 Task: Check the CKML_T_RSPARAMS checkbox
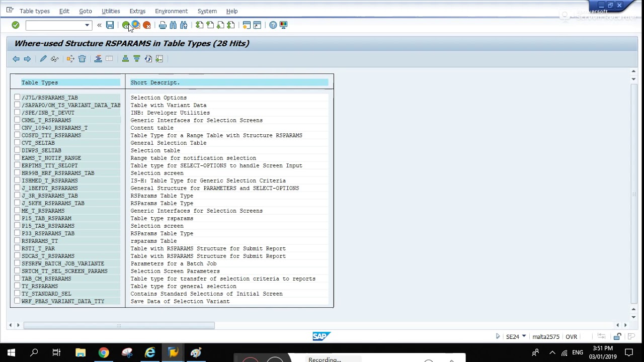[17, 120]
